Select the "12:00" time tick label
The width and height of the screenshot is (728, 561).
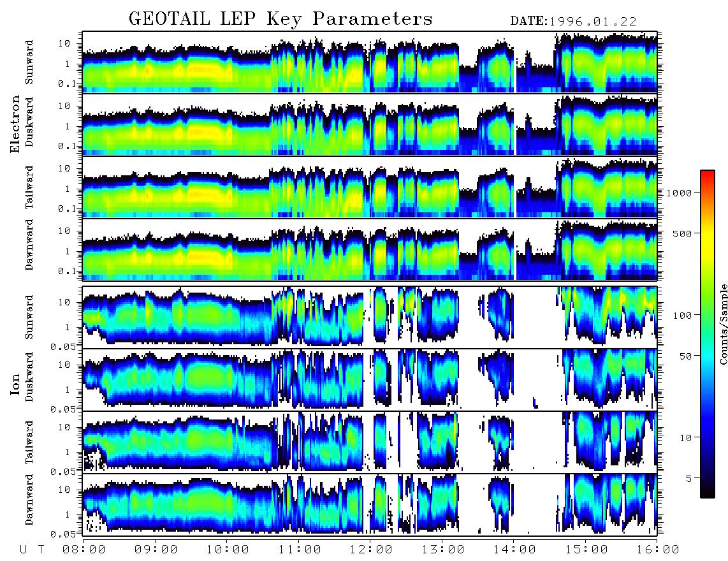click(371, 550)
